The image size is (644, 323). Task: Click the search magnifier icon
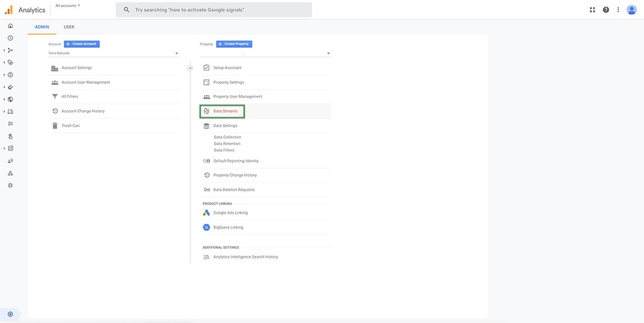tap(126, 9)
